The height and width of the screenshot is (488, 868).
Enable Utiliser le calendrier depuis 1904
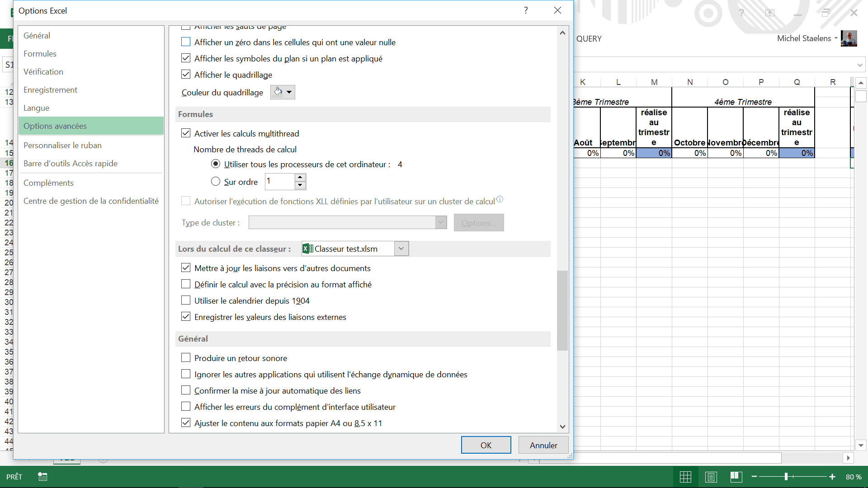pos(186,300)
